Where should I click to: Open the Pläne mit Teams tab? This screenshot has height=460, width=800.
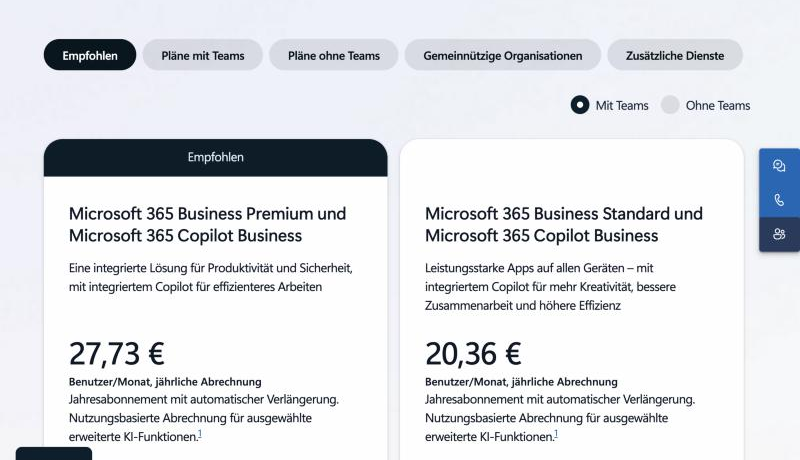203,55
